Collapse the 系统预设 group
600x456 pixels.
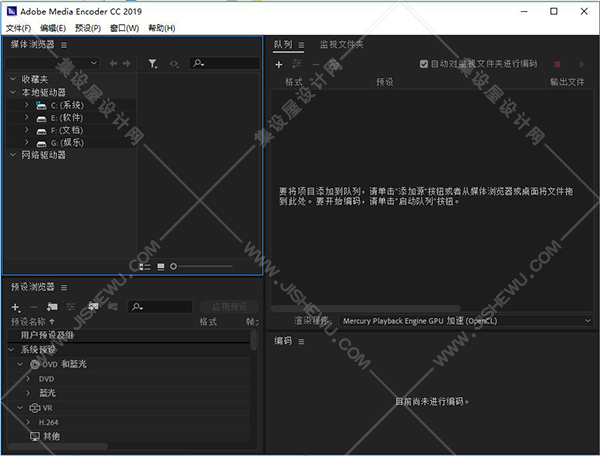[x=11, y=349]
